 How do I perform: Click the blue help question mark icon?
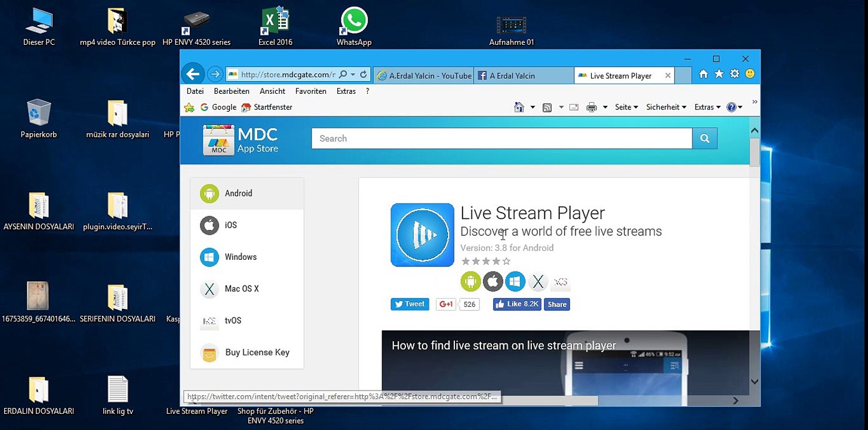click(731, 107)
